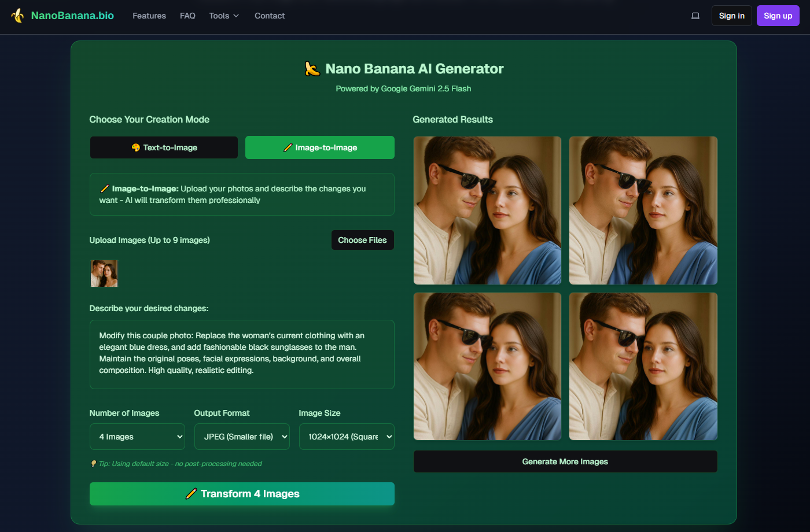Open the FAQ menu item
Screen dimensions: 810x532
(187, 16)
